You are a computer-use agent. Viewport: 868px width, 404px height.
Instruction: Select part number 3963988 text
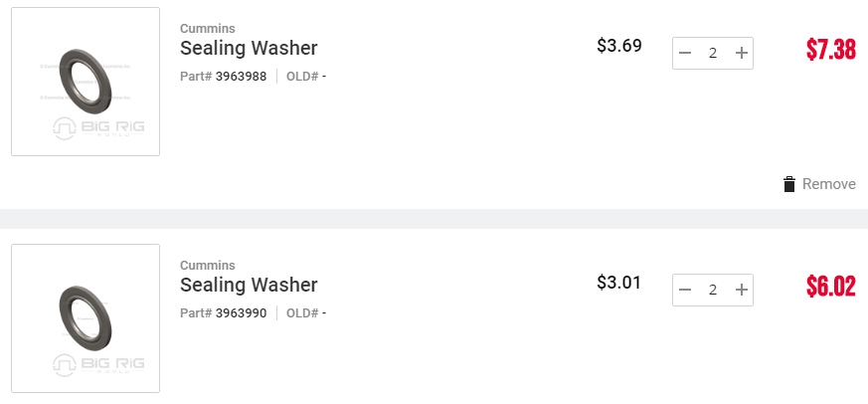[241, 76]
